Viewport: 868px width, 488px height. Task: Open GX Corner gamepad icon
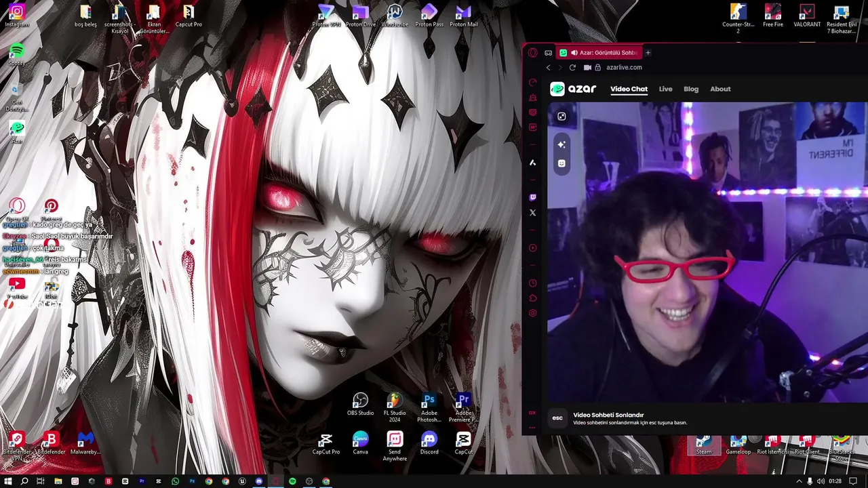(x=548, y=53)
